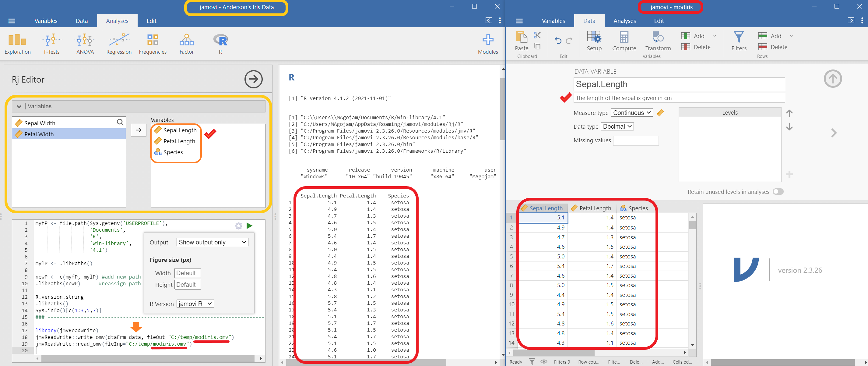868x366 pixels.
Task: Open the Data type Decimal dropdown
Action: (617, 126)
